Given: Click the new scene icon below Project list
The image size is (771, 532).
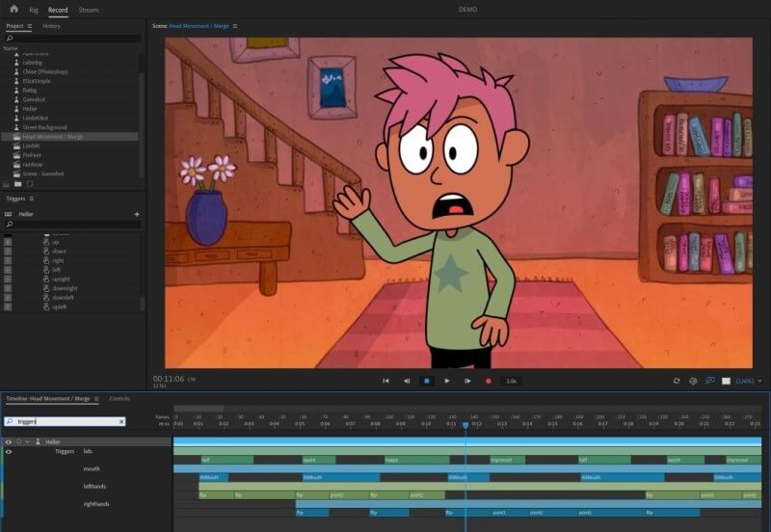Looking at the screenshot, I should 7,184.
